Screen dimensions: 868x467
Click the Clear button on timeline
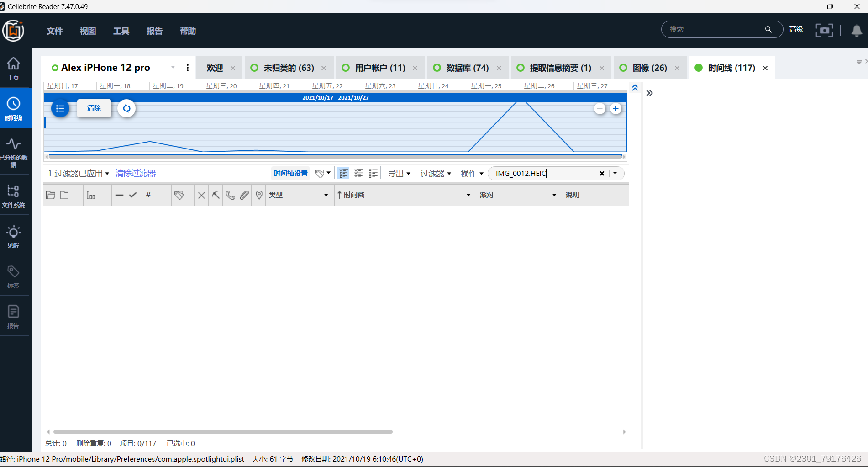[x=94, y=108]
